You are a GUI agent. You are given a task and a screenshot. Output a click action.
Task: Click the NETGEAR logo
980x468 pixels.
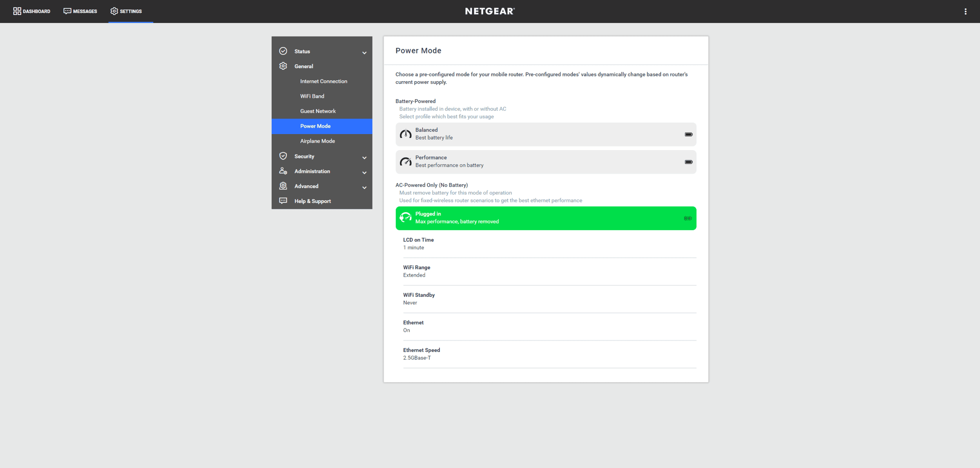tap(490, 11)
